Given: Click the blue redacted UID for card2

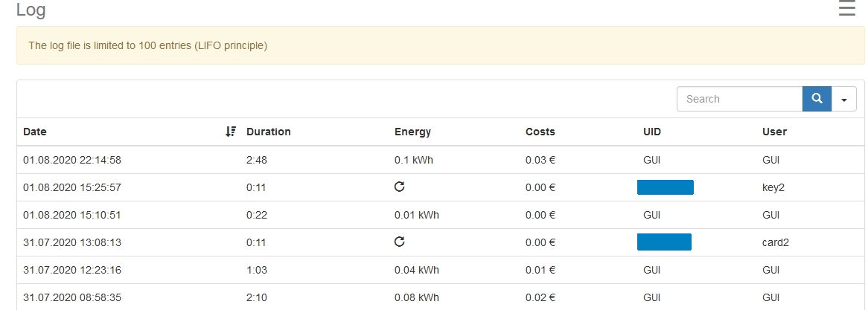Looking at the screenshot, I should [x=664, y=242].
